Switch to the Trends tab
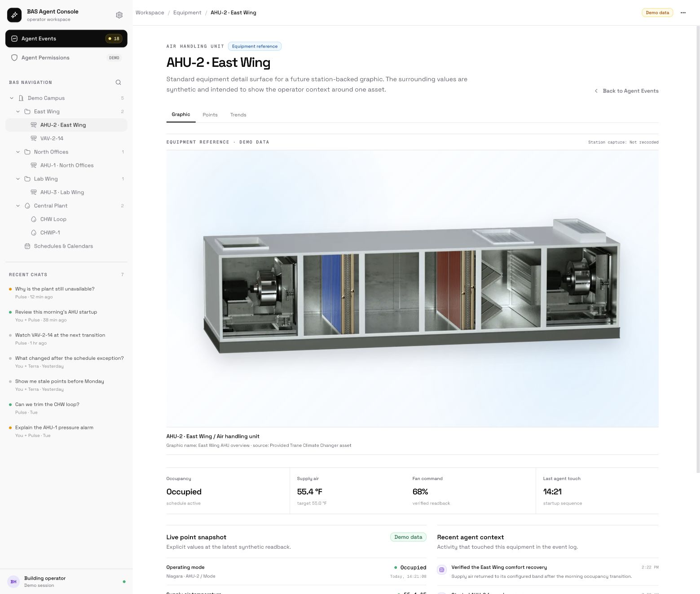The height and width of the screenshot is (594, 700). point(238,115)
